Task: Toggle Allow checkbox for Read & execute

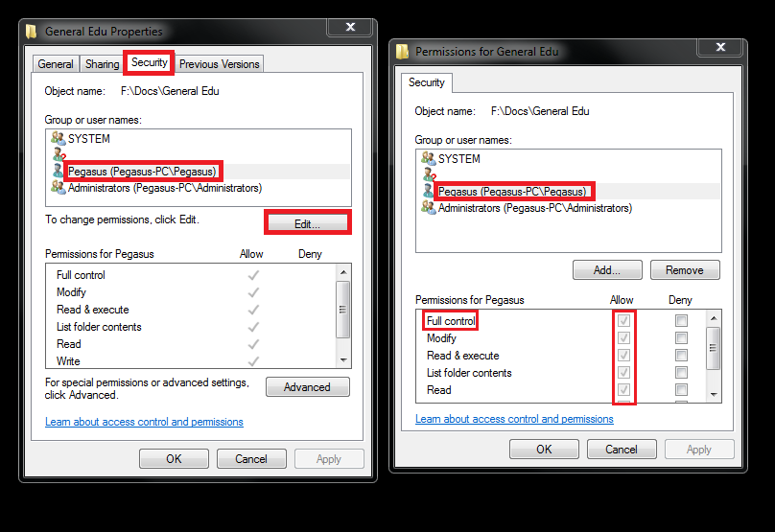Action: tap(623, 356)
